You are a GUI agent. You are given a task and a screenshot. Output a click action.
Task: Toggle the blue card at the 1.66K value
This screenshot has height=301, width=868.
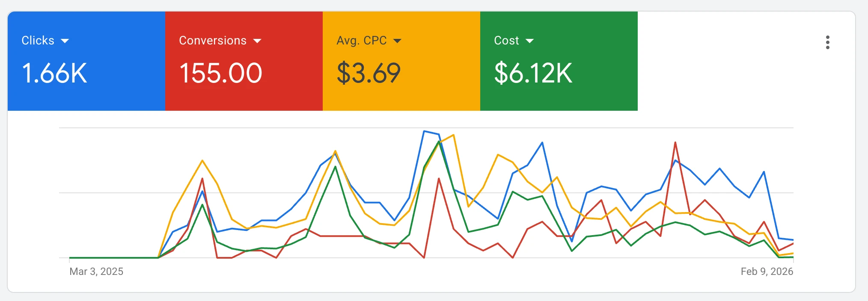pos(54,73)
